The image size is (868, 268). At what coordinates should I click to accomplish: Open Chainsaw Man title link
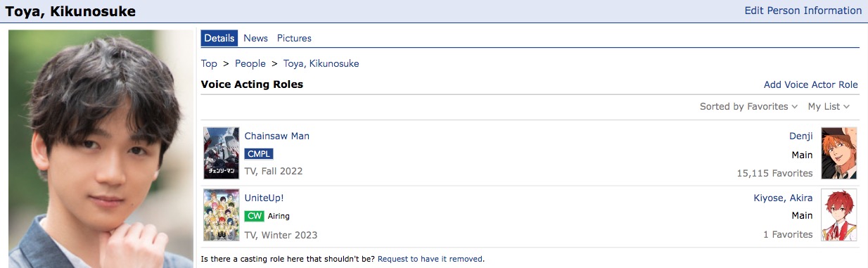click(277, 136)
